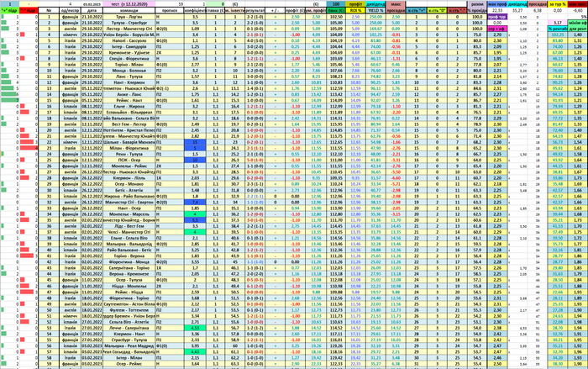Viewport: 588px width, 369px height.
Task: Select the red "к-сть "-"" header cell
Action: pos(457,11)
